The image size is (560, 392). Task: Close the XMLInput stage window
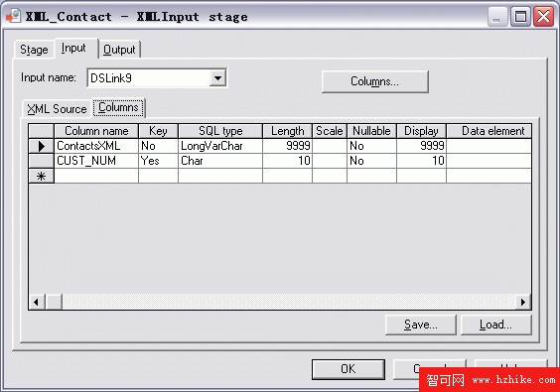(x=543, y=17)
